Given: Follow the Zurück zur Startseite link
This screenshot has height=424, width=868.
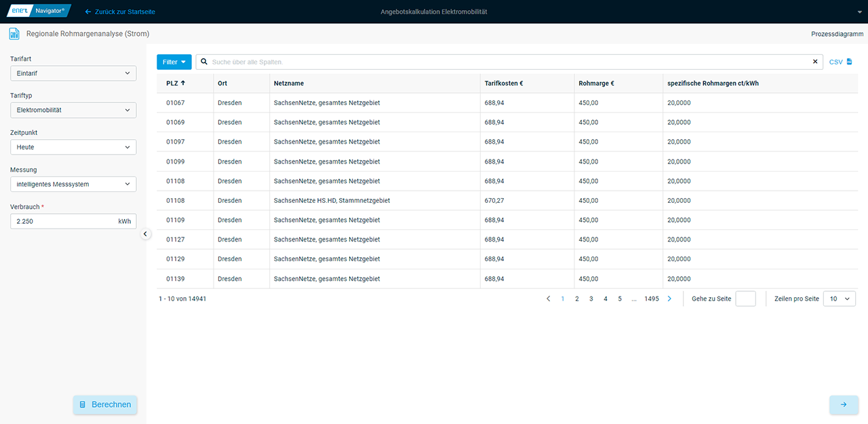Looking at the screenshot, I should (119, 12).
